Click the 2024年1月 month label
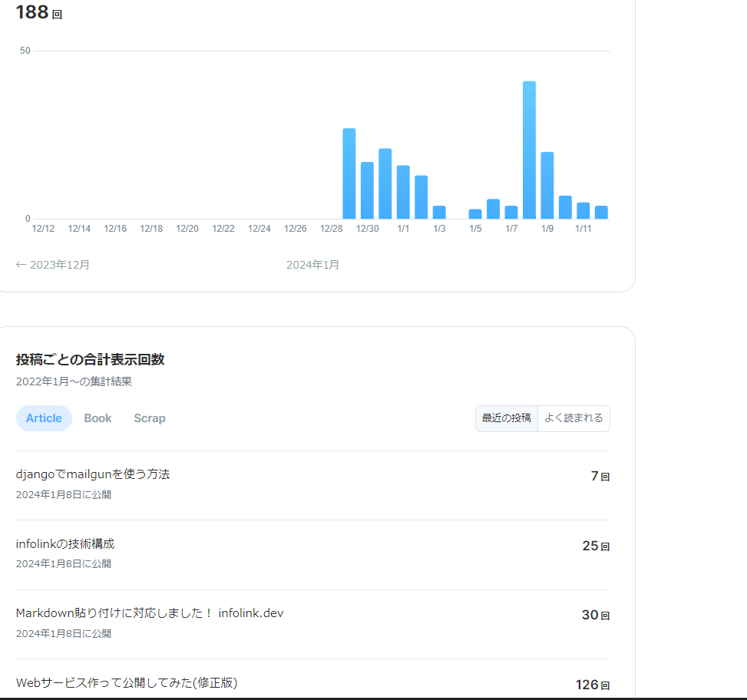The image size is (747, 700). point(313,265)
